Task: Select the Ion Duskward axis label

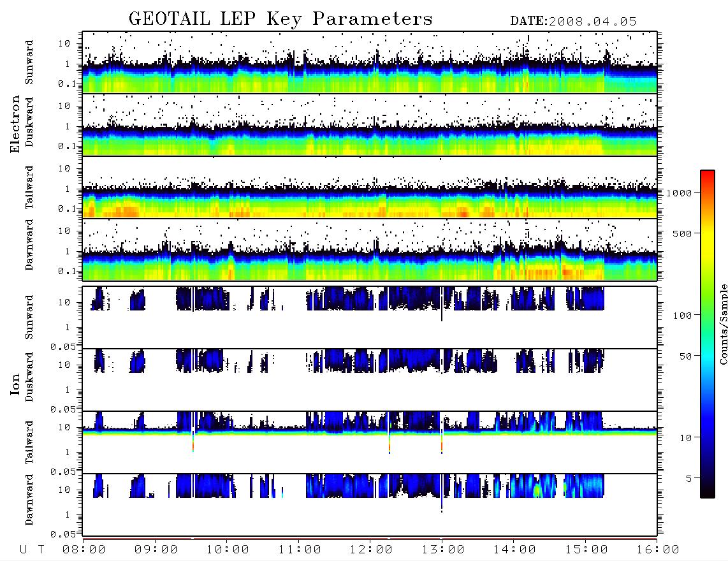Action: click(x=29, y=377)
